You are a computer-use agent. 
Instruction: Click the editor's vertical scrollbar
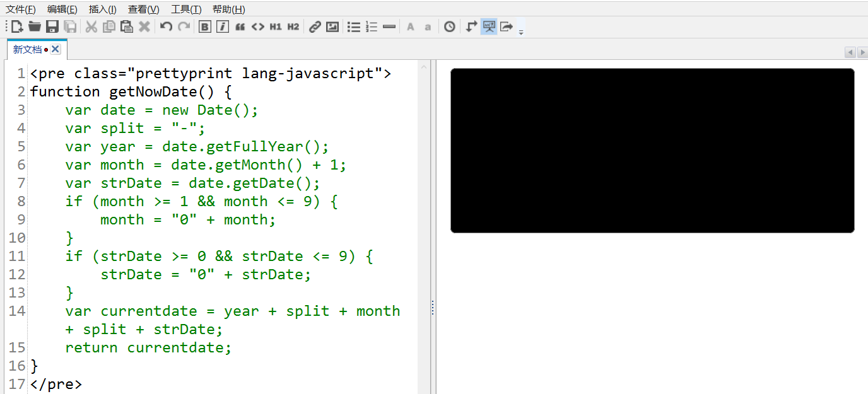[x=423, y=227]
